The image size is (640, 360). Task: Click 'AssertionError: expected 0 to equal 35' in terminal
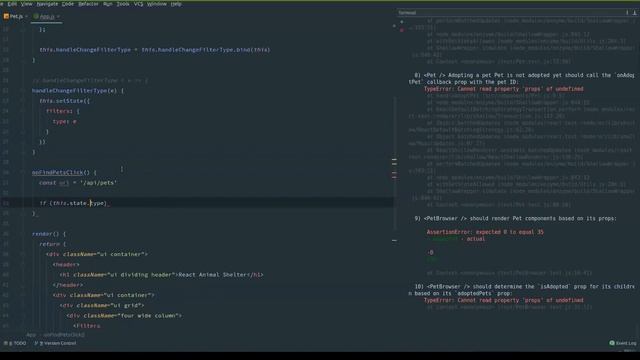[x=485, y=232]
